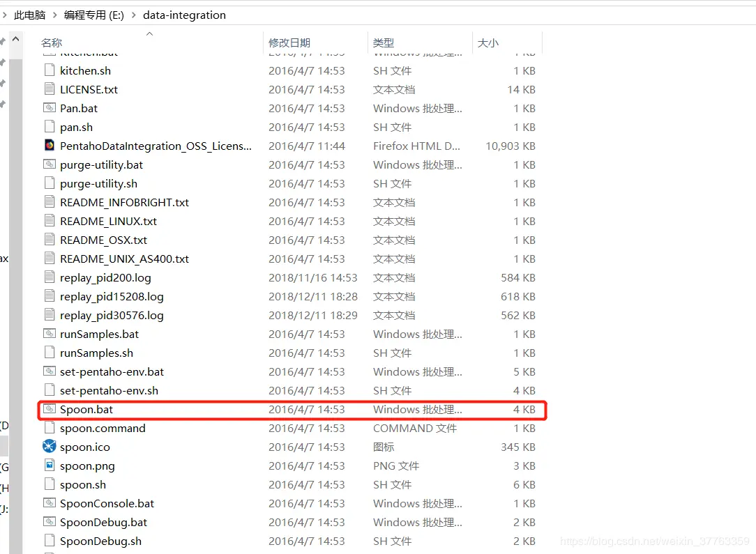This screenshot has height=554, width=756.
Task: Sort by the 修改日期 column header
Action: pos(289,43)
